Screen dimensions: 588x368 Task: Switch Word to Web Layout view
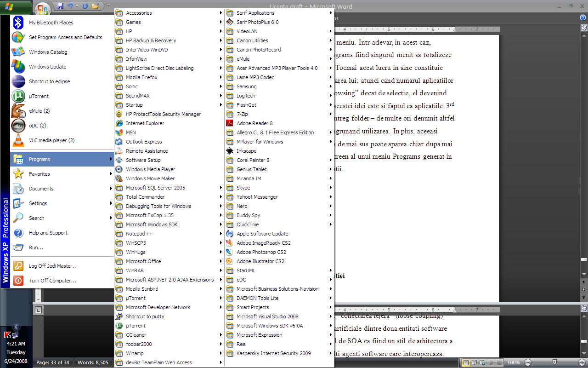coord(483,362)
